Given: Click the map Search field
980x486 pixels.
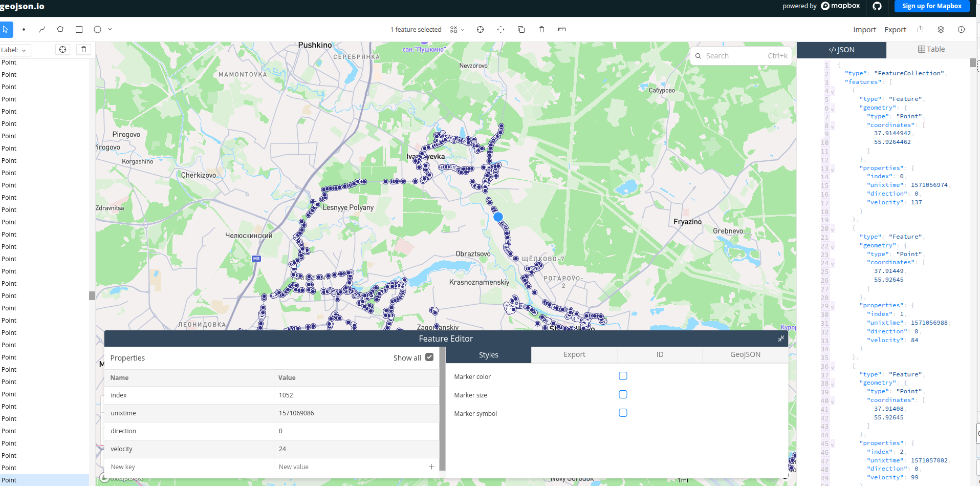Looking at the screenshot, I should (x=741, y=56).
